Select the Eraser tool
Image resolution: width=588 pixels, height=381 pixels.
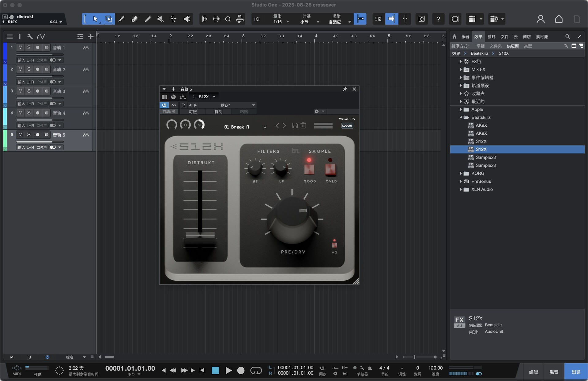[134, 19]
